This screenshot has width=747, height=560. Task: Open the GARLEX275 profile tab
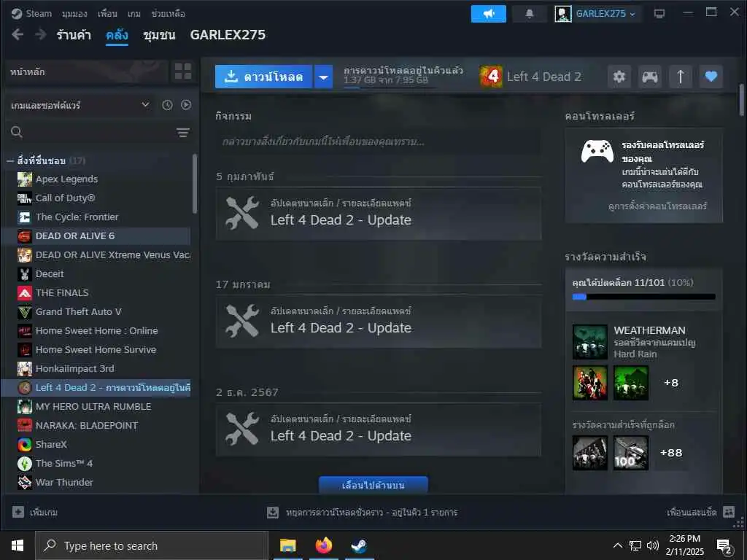(228, 35)
